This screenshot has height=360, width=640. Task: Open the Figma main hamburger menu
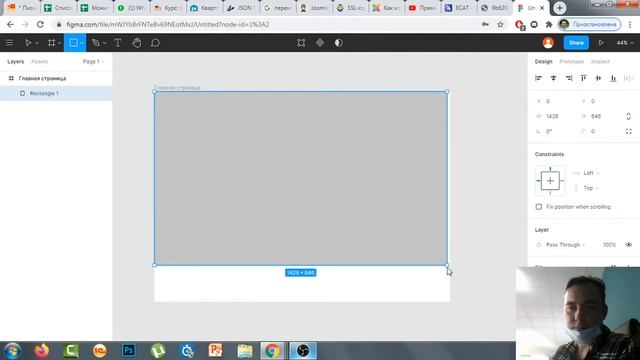[9, 43]
